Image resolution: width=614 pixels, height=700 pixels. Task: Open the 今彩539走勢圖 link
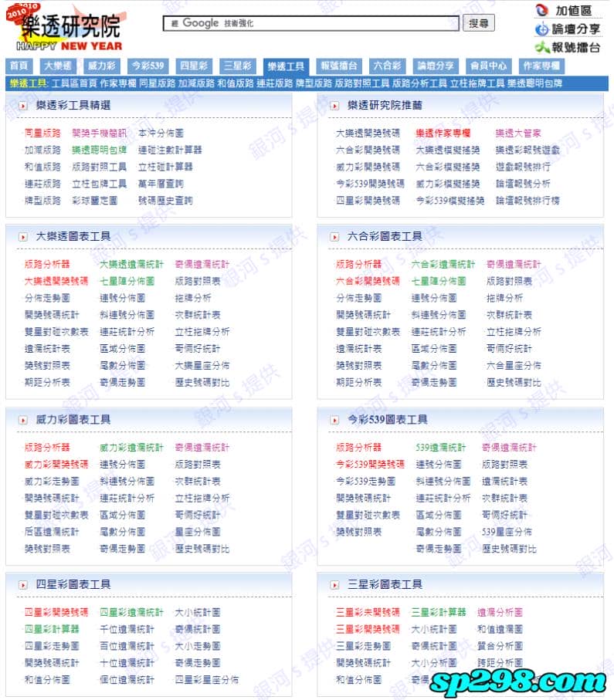tap(365, 482)
